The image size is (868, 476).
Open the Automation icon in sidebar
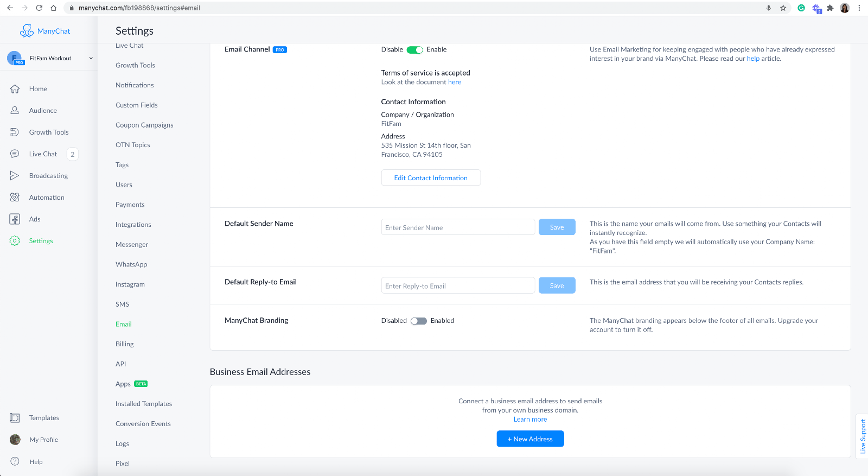(15, 198)
